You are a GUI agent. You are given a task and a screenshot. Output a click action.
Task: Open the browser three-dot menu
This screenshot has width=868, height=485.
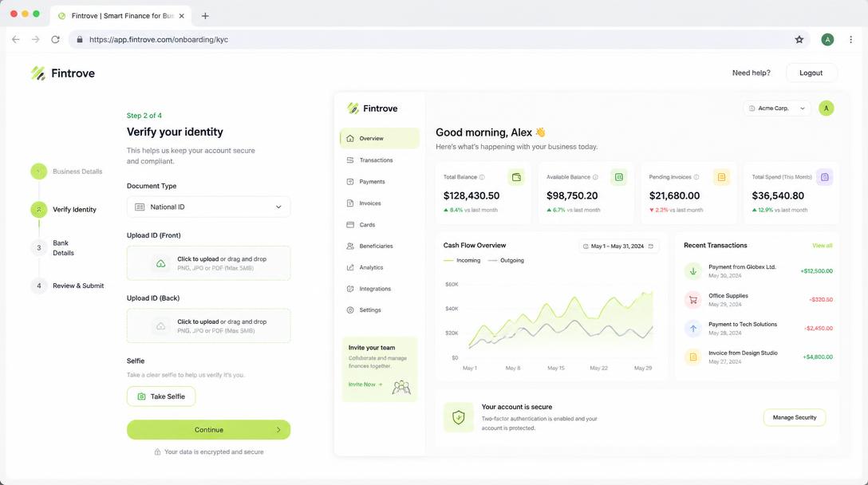point(850,39)
